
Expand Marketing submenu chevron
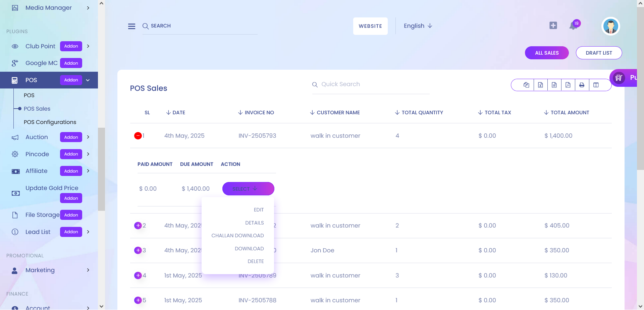pyautogui.click(x=88, y=270)
